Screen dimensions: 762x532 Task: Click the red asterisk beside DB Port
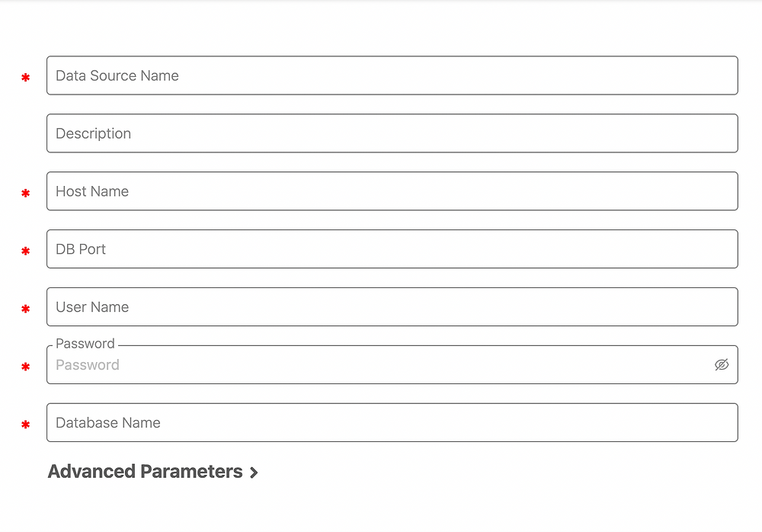(x=26, y=252)
